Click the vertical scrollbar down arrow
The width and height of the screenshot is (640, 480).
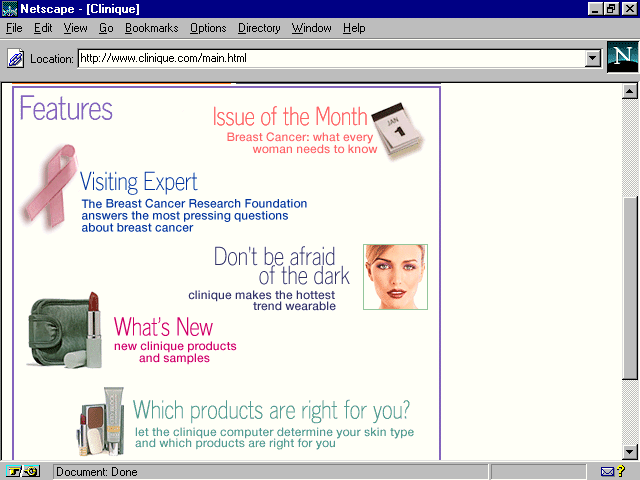pyautogui.click(x=630, y=451)
